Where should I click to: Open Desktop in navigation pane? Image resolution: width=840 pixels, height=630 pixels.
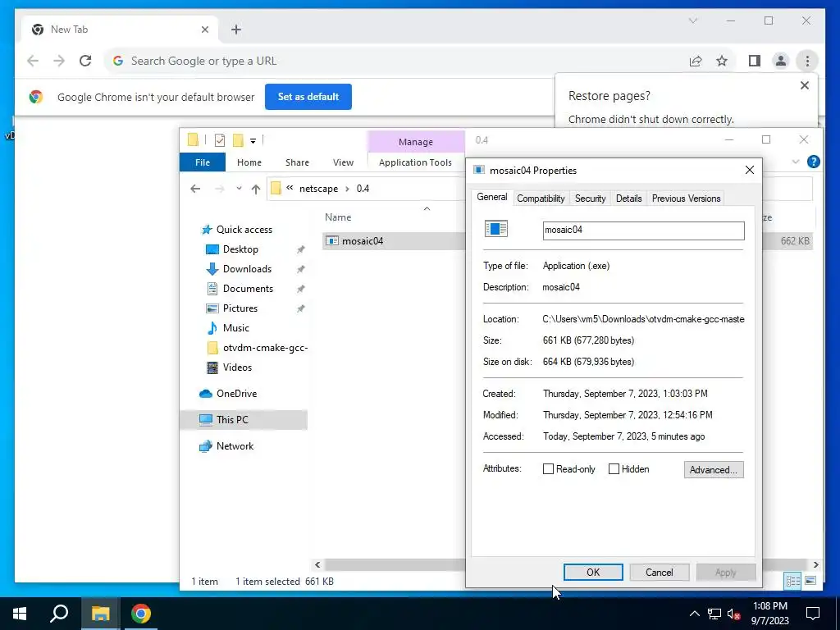(x=240, y=249)
